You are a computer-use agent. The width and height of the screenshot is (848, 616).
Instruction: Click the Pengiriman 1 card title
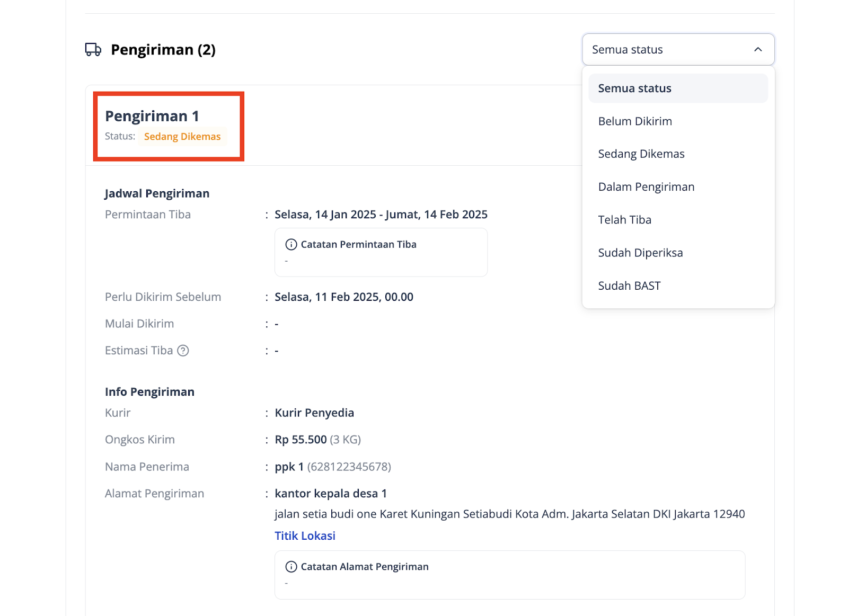coord(152,116)
